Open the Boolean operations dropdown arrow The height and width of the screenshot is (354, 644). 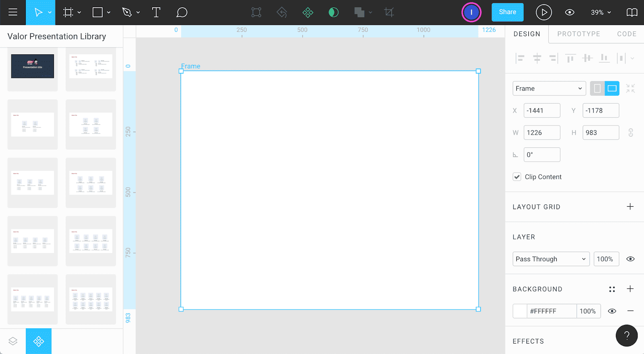pos(370,12)
